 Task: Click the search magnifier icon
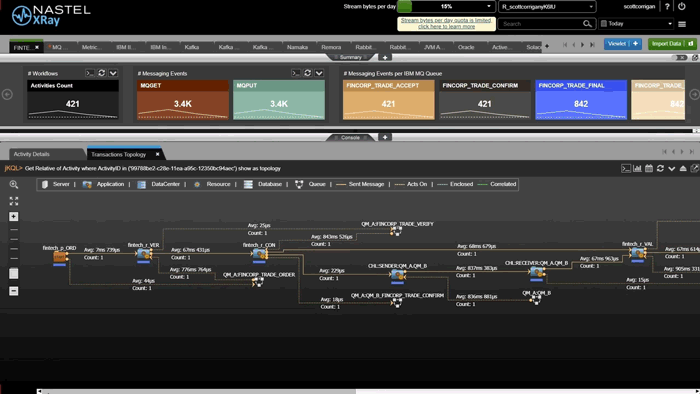587,24
